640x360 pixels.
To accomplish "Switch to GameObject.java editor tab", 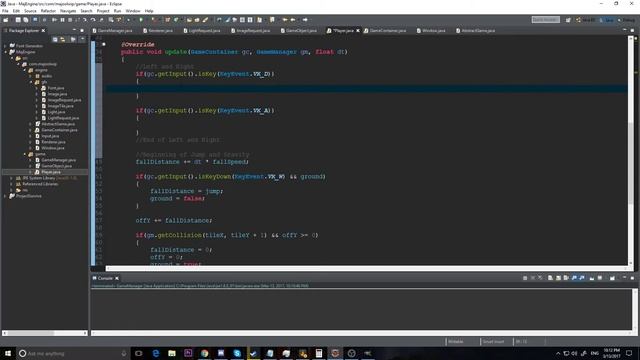I will (x=299, y=31).
